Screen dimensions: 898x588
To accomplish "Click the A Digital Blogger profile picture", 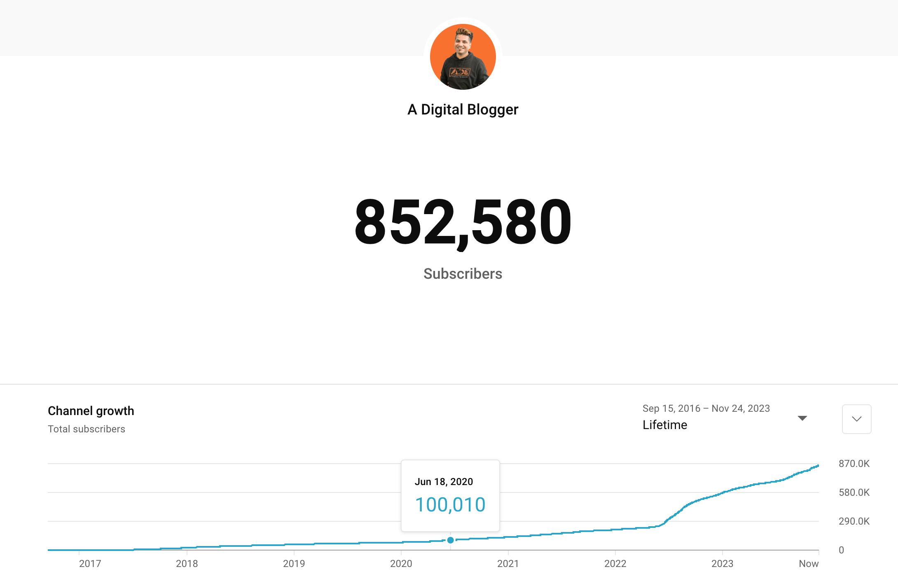I will click(x=462, y=56).
